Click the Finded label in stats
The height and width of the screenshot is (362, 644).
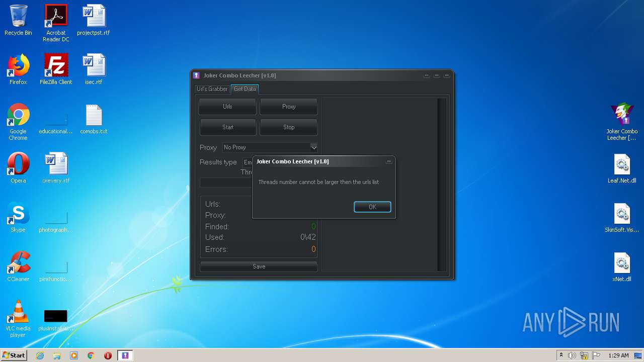tap(217, 227)
